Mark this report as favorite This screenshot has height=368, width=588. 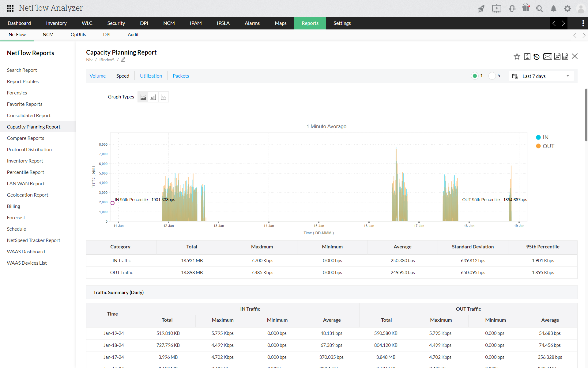click(517, 56)
